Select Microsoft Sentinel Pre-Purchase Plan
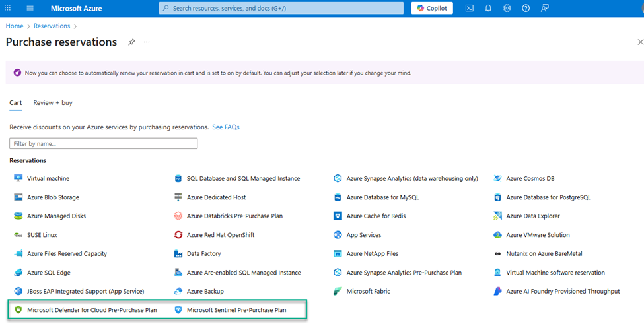644x324 pixels. tap(236, 309)
